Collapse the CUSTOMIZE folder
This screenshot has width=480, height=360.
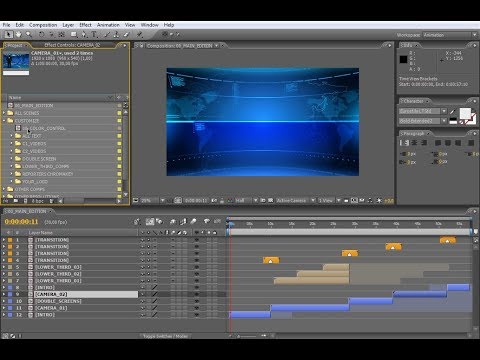point(4,121)
